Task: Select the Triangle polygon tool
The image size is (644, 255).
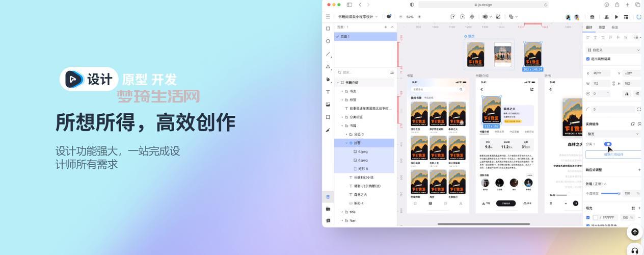Action: pos(328,67)
